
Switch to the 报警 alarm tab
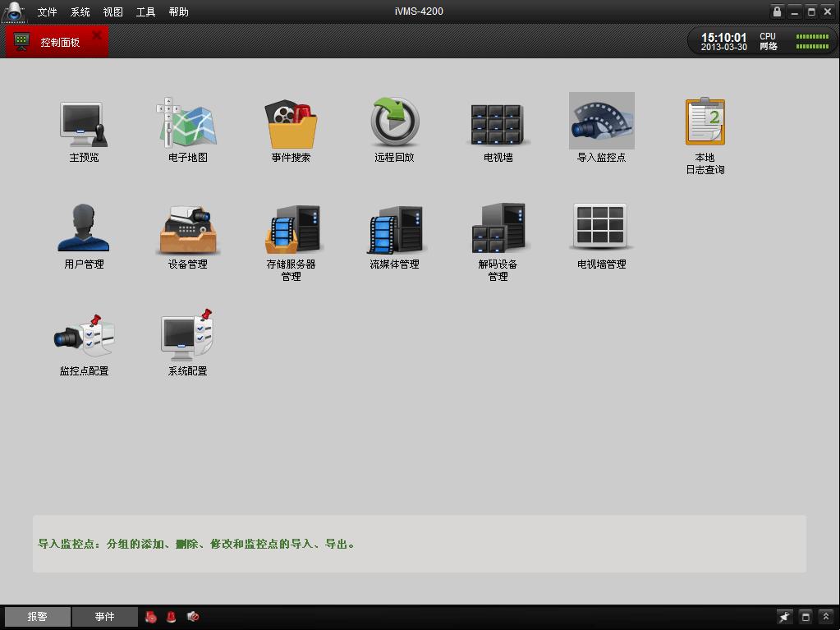click(x=38, y=617)
